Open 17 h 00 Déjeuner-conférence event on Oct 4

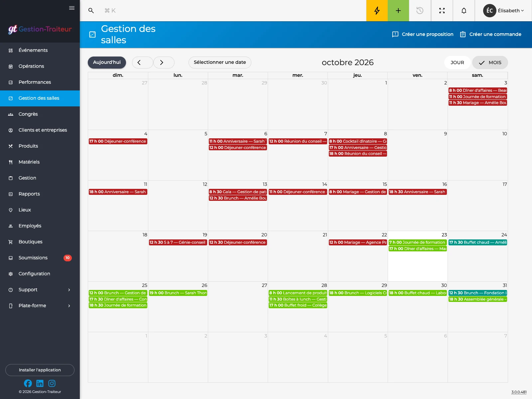(118, 141)
